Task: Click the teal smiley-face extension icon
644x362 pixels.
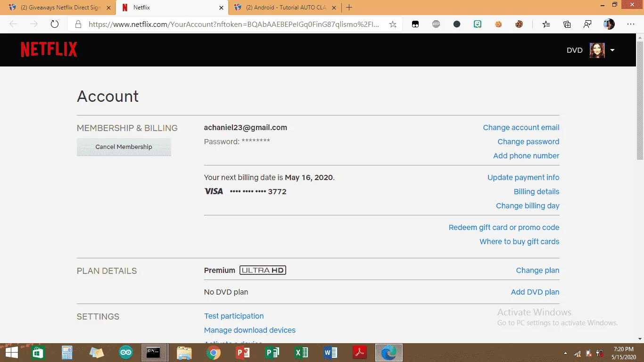Action: 478,24
